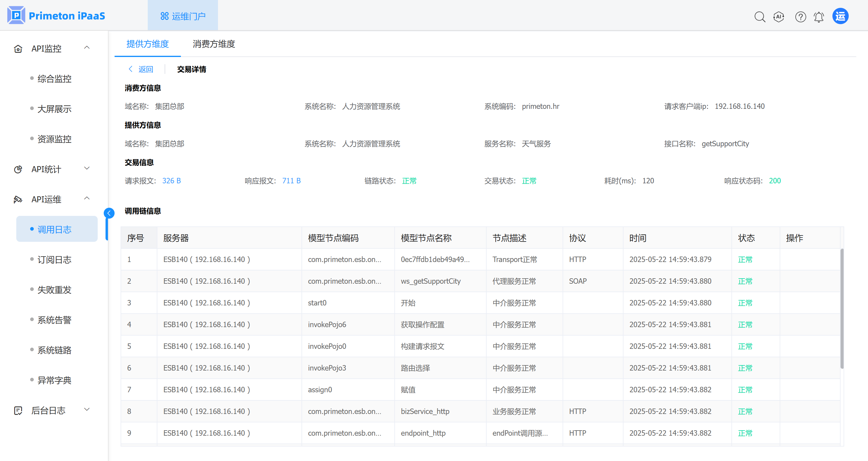Click the 后台日志 log icon

point(18,410)
